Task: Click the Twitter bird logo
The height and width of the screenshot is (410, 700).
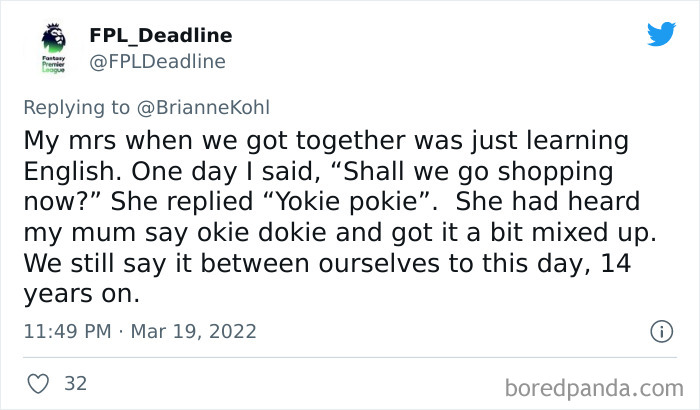Action: click(661, 35)
